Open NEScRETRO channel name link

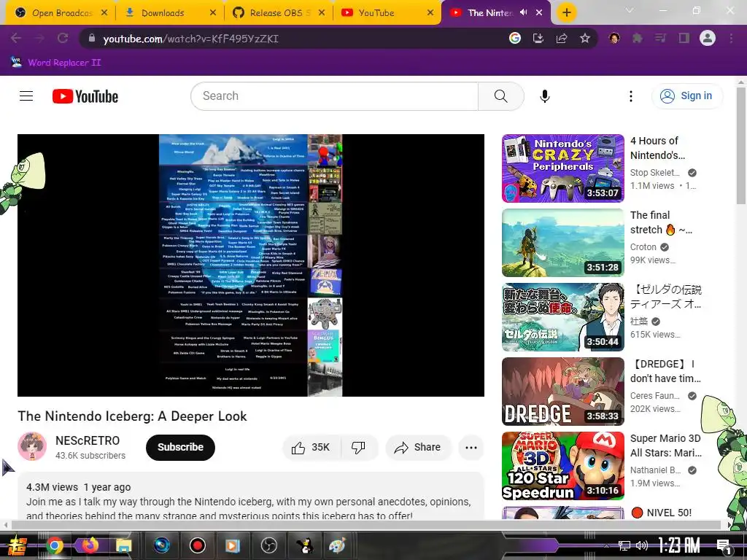88,440
